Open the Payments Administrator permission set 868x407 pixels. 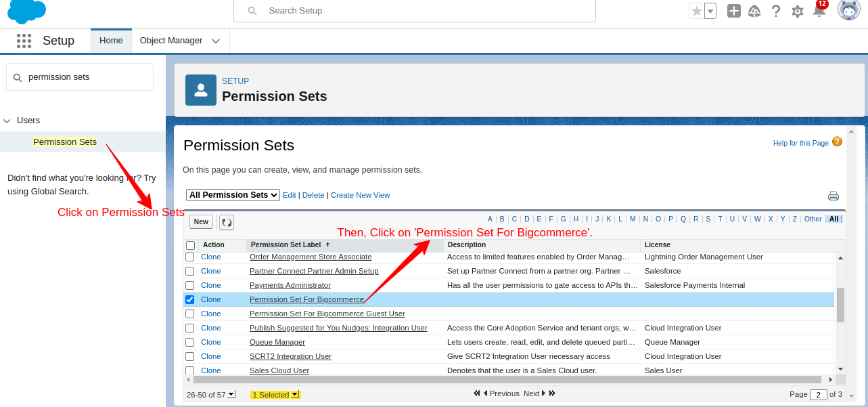pos(290,285)
